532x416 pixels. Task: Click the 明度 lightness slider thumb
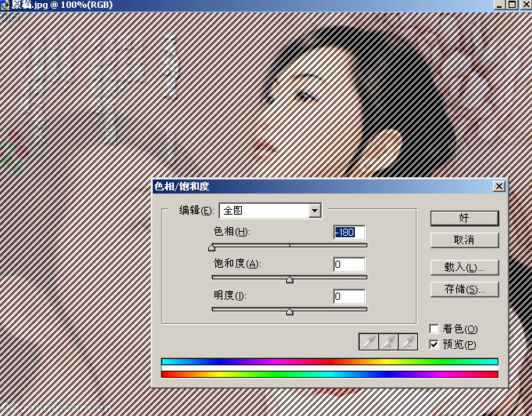pyautogui.click(x=289, y=311)
